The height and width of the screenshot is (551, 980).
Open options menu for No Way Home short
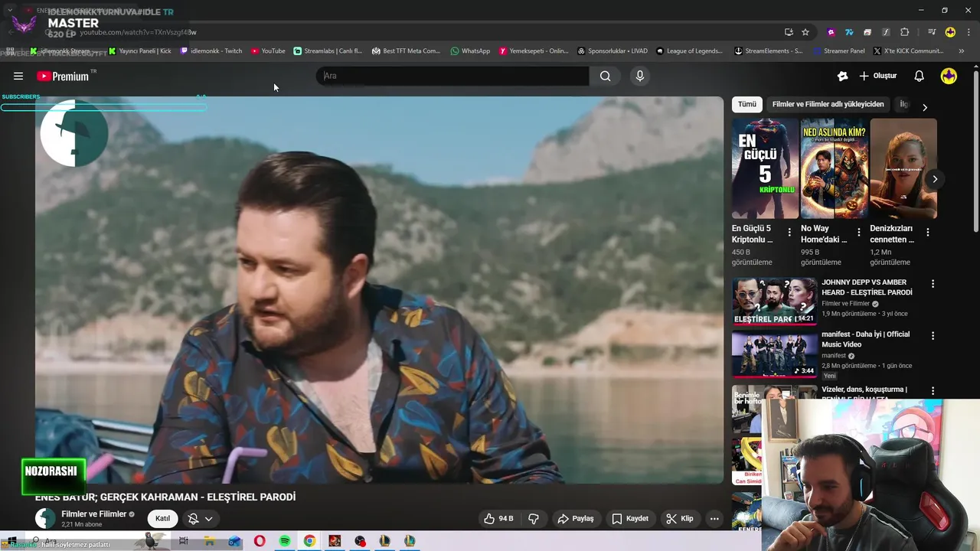[x=858, y=232]
